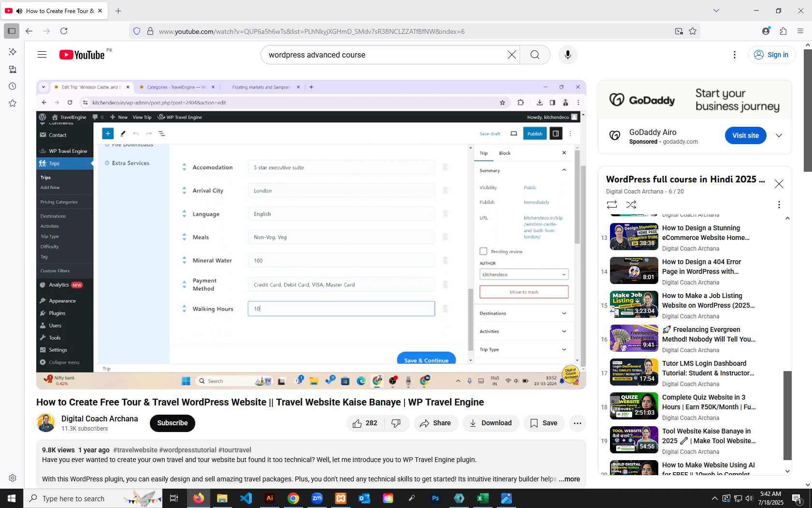Open Firefox application menu
Image resolution: width=812 pixels, height=508 pixels.
click(x=800, y=31)
